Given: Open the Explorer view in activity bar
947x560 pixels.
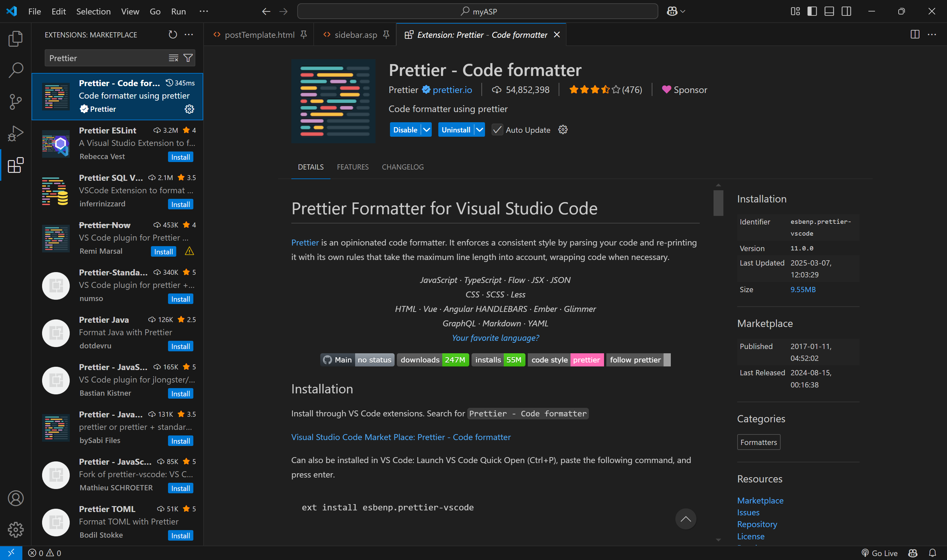Looking at the screenshot, I should 15,39.
